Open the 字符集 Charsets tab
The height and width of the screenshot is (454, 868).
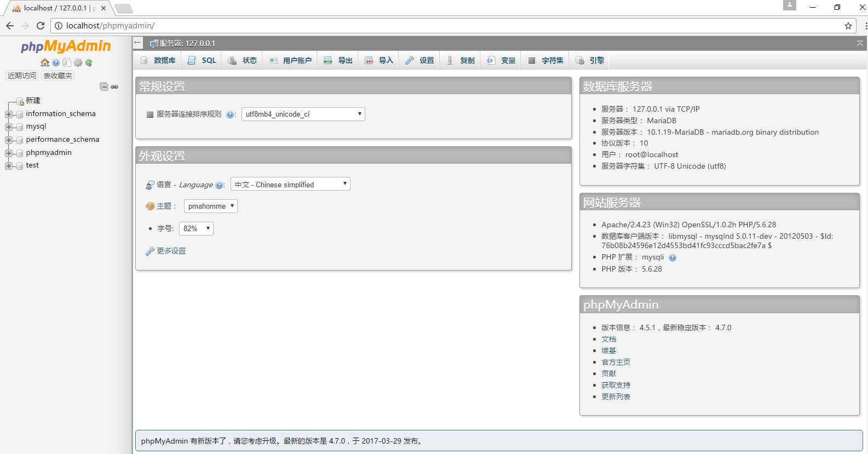point(545,60)
